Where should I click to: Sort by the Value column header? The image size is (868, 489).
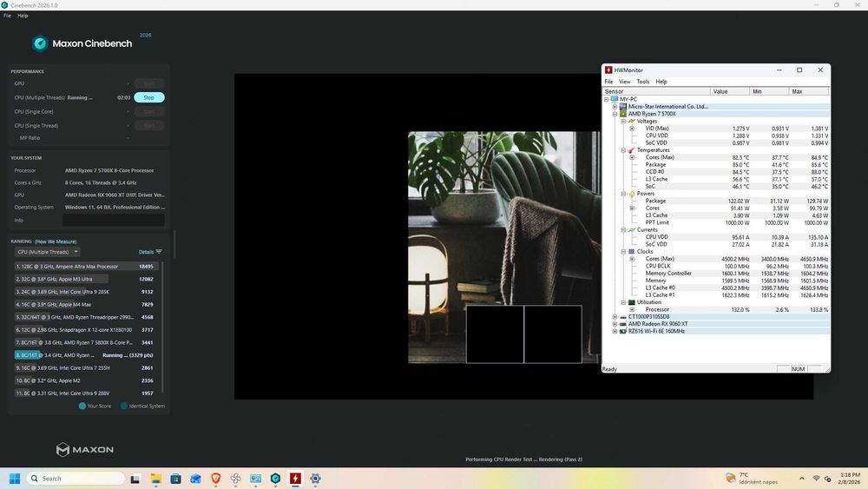tap(730, 91)
